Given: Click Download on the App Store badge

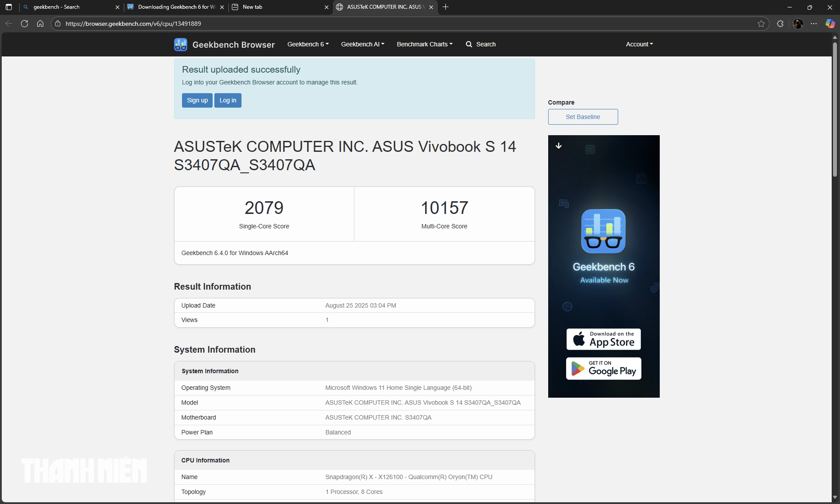Looking at the screenshot, I should (x=604, y=339).
